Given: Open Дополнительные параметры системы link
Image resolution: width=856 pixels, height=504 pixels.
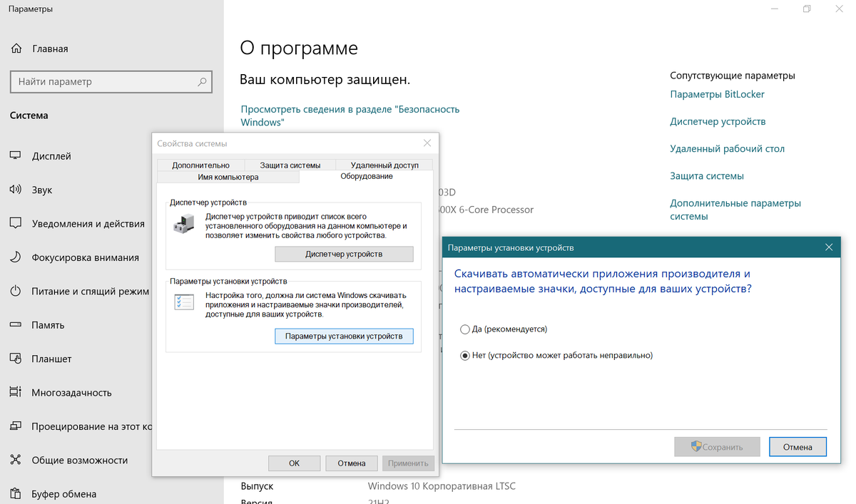Looking at the screenshot, I should (735, 210).
